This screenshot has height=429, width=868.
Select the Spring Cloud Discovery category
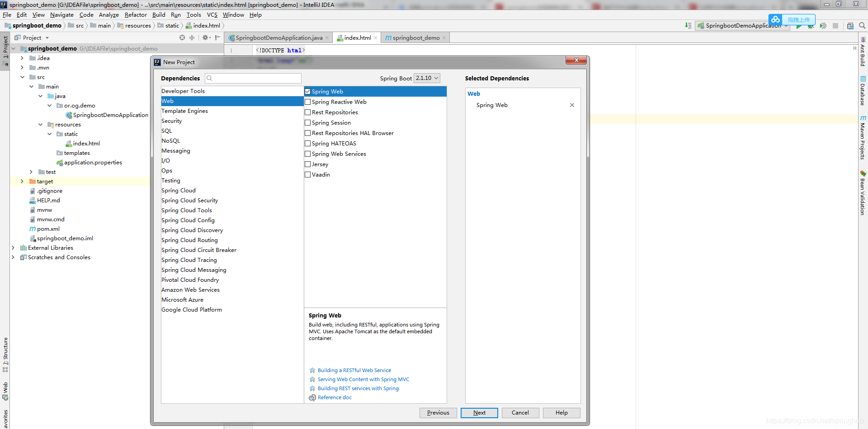tap(232, 230)
